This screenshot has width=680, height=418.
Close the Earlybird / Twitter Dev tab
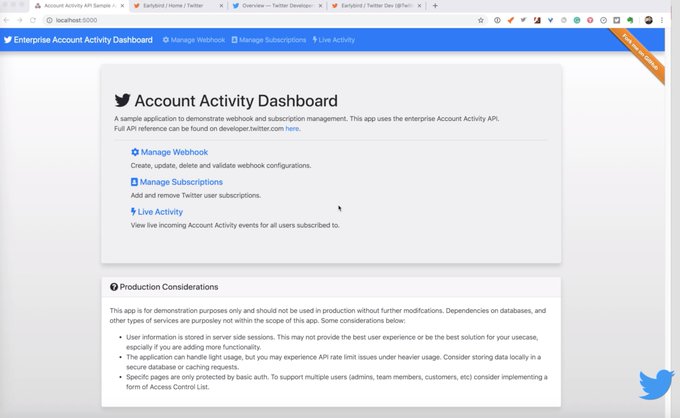[x=419, y=6]
